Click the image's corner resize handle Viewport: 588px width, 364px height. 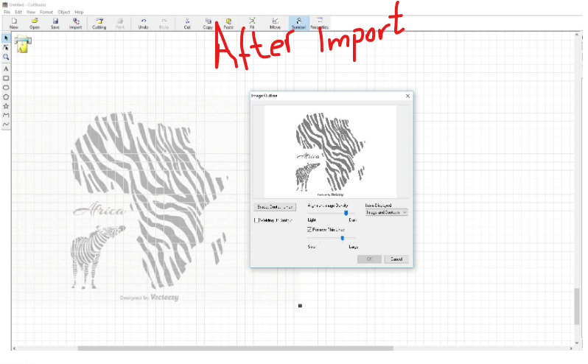[x=300, y=306]
